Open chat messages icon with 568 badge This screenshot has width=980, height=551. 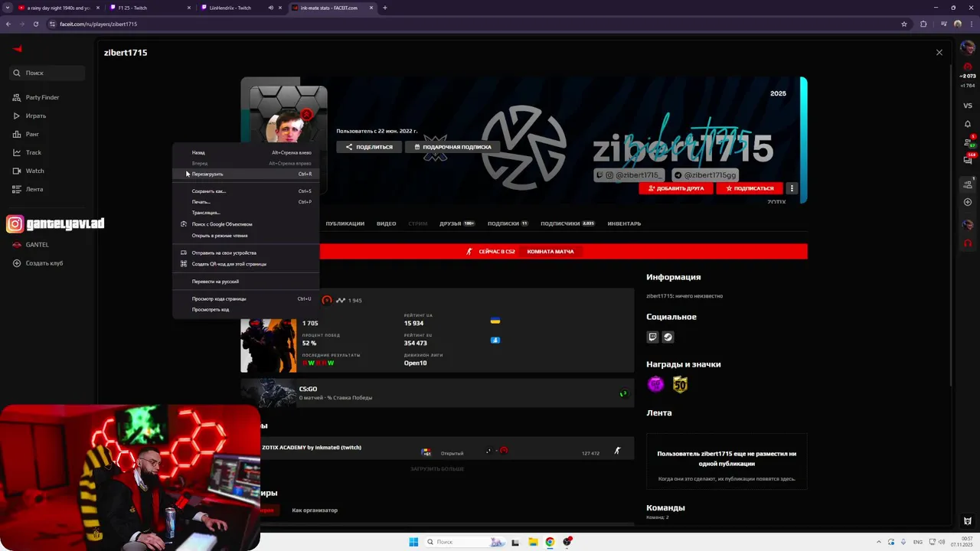[x=968, y=159]
